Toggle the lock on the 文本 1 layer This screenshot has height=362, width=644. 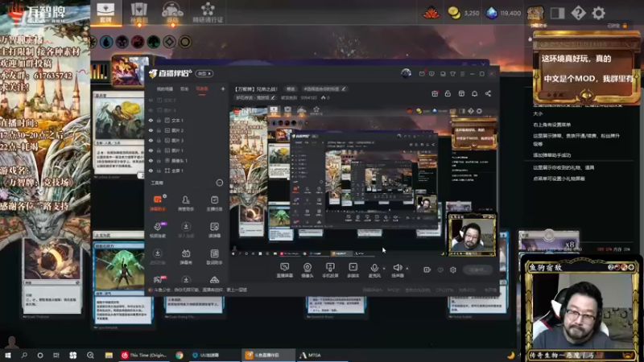tap(159, 121)
